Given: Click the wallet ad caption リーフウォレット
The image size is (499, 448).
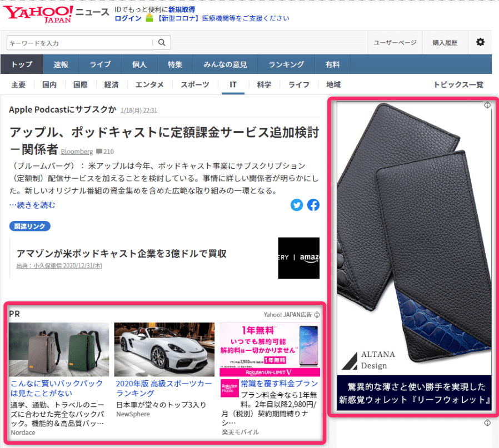Looking at the screenshot, I should click(x=414, y=393).
